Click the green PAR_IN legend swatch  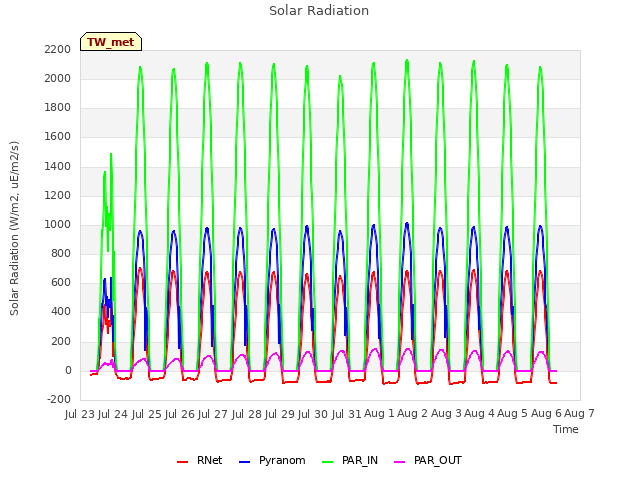[327, 462]
